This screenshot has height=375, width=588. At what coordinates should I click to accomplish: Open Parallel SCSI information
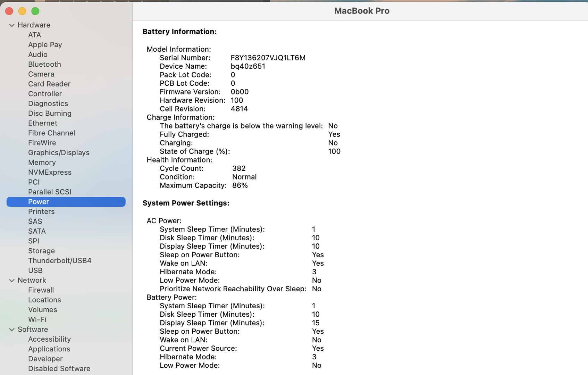coord(49,192)
